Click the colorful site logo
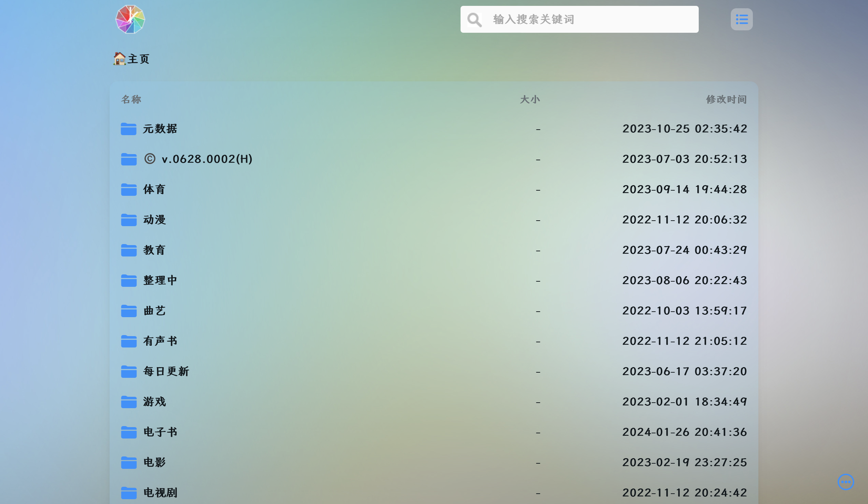 coord(130,19)
